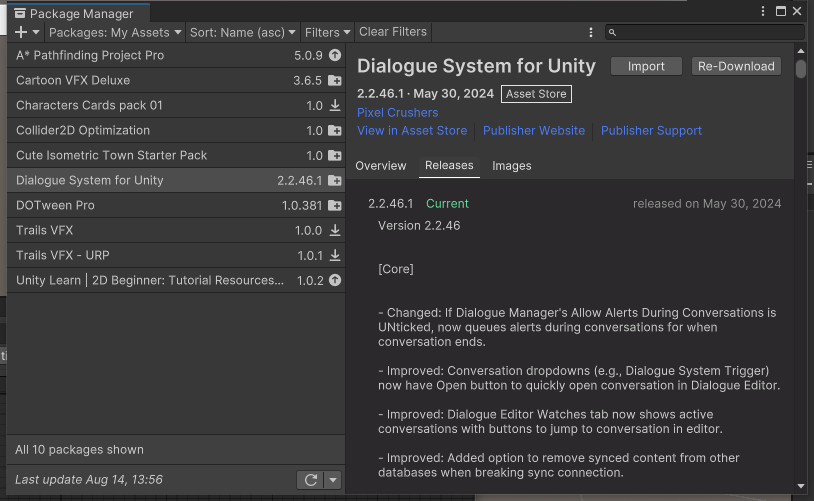Open the Publisher Support link
This screenshot has height=501, width=814.
coord(651,130)
